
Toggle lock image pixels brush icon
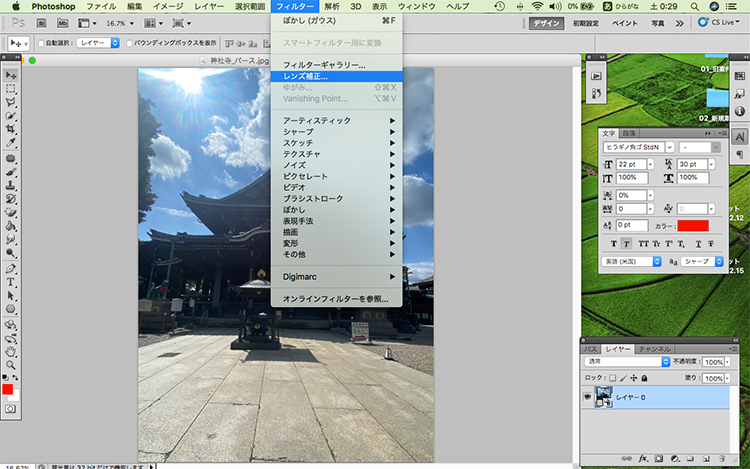[623, 378]
